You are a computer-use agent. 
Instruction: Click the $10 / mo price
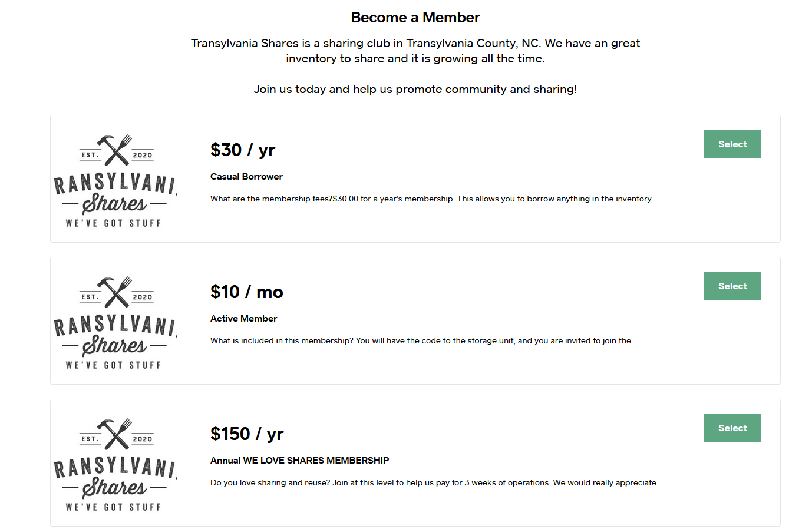[246, 292]
